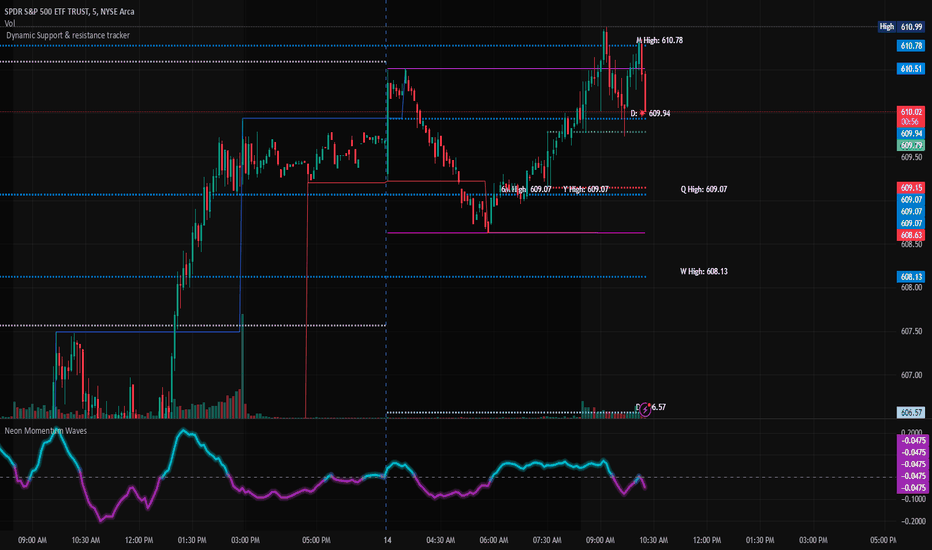Click the blue 610.78 price scale tag
The height and width of the screenshot is (550, 932).
(x=911, y=46)
